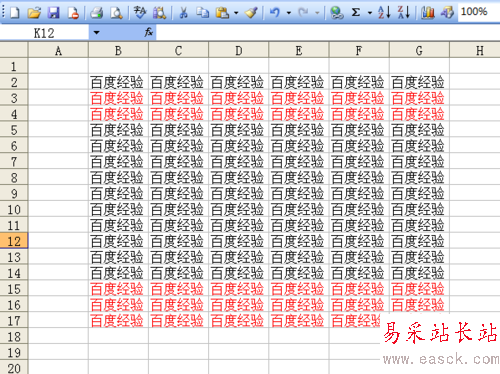Screen dimensions: 500x374
Task: Run the spelling check
Action: click(140, 13)
